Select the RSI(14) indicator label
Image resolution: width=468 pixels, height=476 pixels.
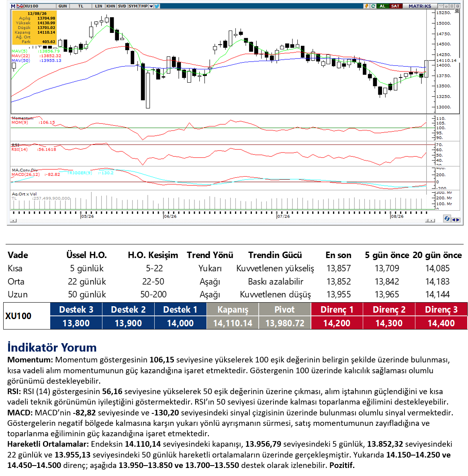[19, 149]
